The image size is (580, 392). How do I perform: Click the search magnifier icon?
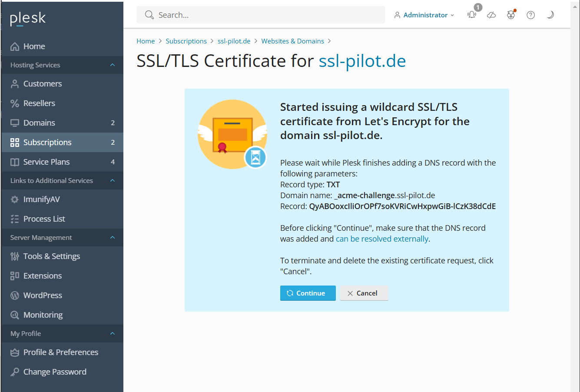point(149,15)
